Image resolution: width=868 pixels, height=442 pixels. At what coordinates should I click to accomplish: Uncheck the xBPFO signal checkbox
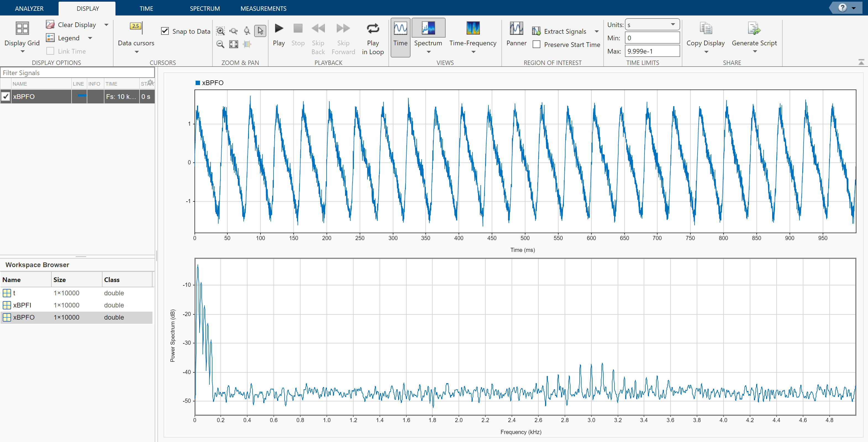(x=6, y=97)
